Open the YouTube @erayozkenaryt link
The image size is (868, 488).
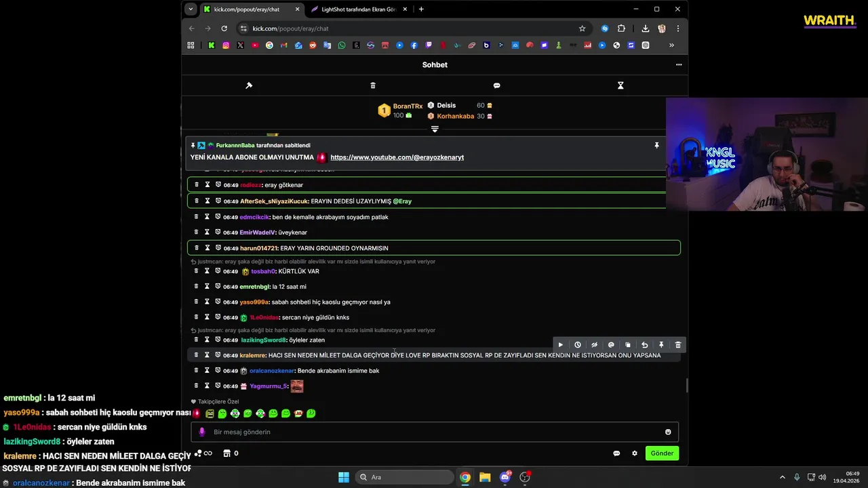pos(397,157)
